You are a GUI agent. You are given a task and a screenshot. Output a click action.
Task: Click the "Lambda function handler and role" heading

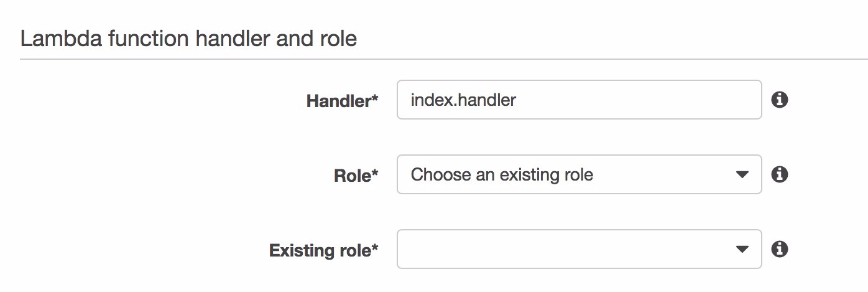pos(188,39)
